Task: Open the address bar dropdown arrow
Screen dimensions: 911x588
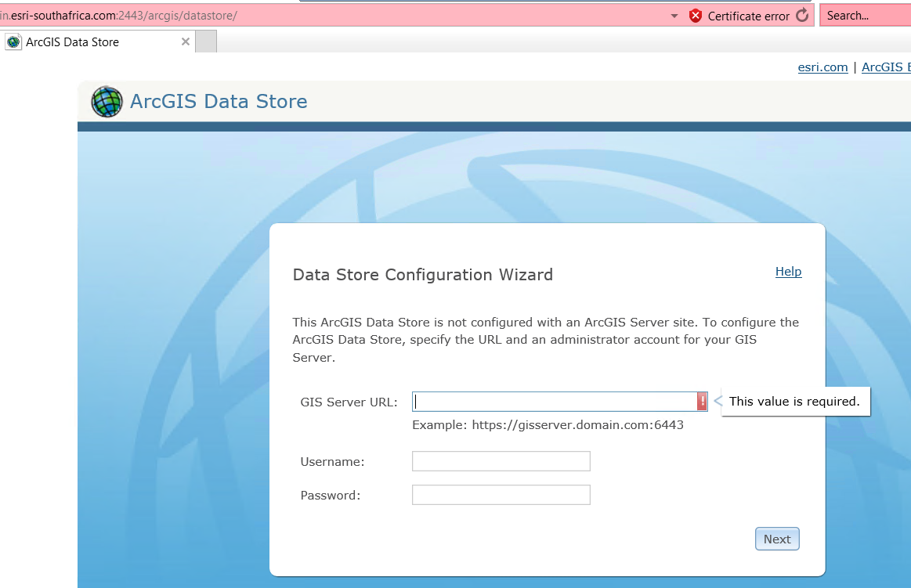Action: point(674,16)
